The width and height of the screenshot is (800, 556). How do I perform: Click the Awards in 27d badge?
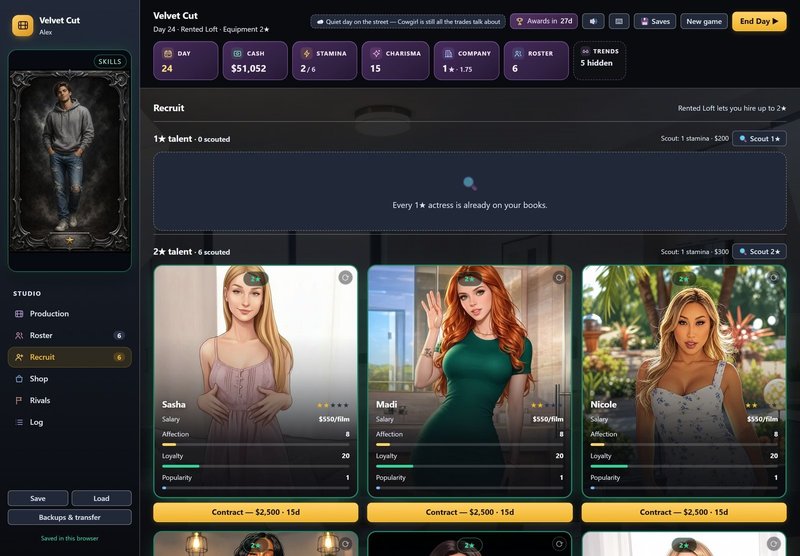pyautogui.click(x=544, y=21)
